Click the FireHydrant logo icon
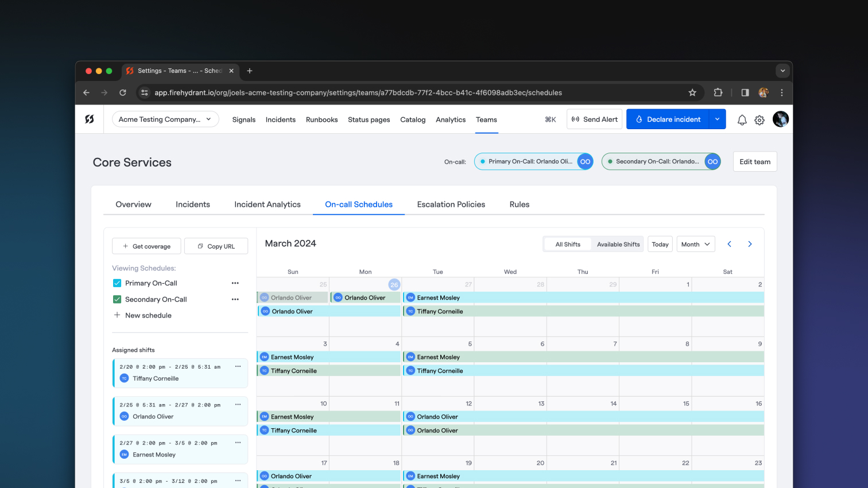 click(x=90, y=119)
